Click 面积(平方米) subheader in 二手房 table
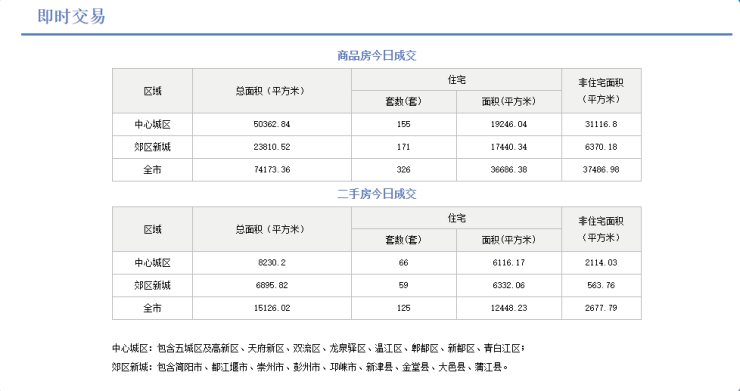The width and height of the screenshot is (740, 391). [x=509, y=240]
